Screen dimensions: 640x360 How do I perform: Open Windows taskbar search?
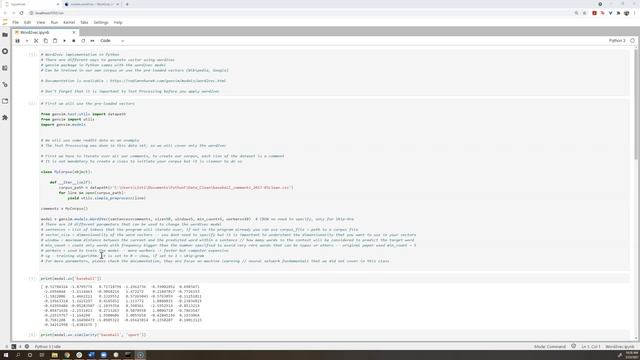[x=18, y=355]
